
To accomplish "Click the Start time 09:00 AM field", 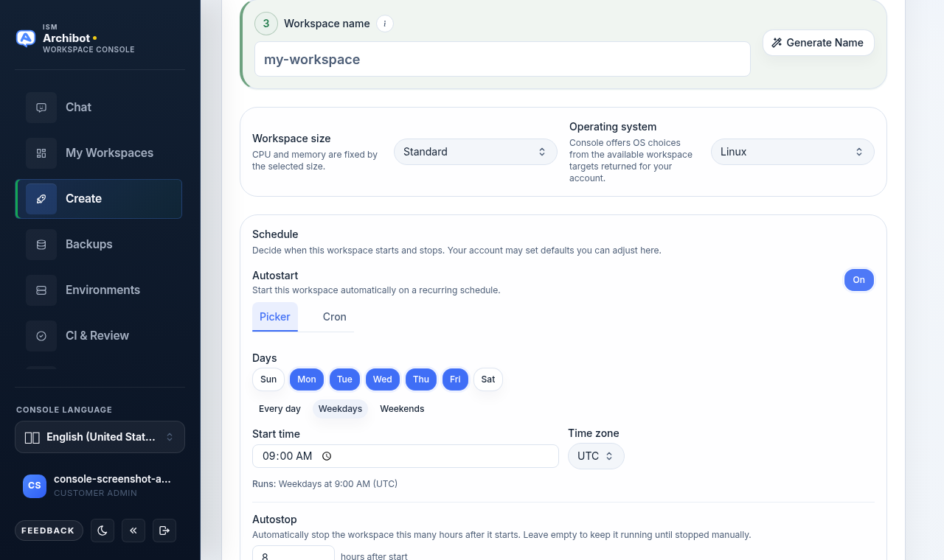I will click(406, 456).
